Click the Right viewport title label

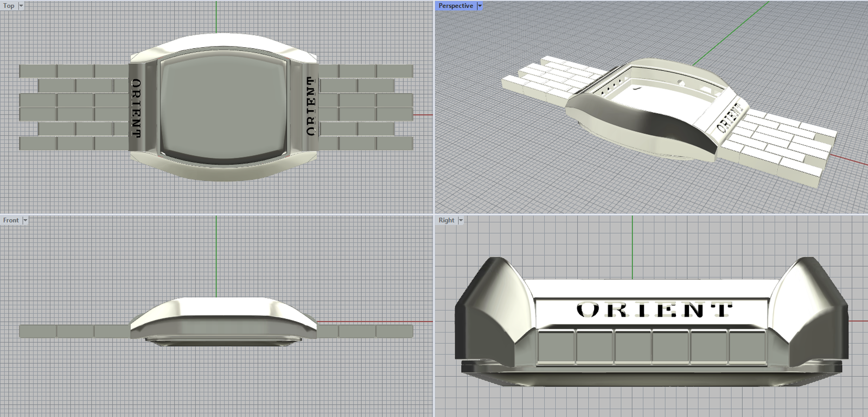click(446, 220)
